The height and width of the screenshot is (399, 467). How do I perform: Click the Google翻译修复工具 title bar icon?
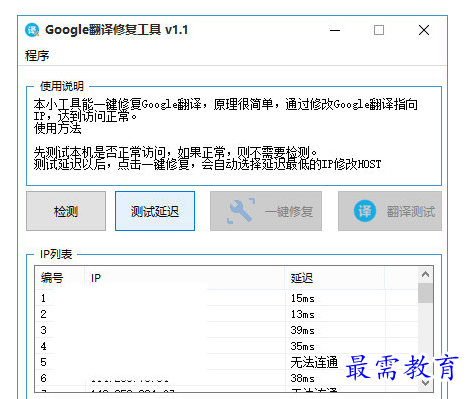pyautogui.click(x=32, y=30)
